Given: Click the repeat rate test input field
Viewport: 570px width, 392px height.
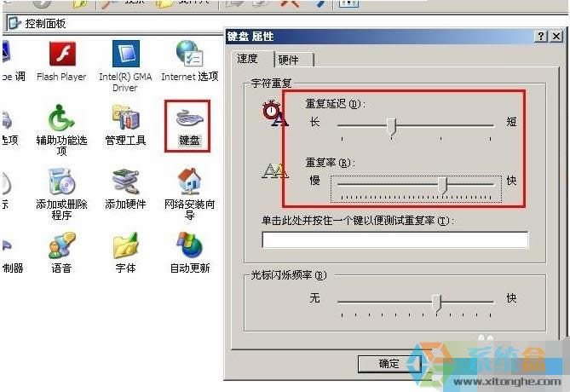Looking at the screenshot, I should pyautogui.click(x=394, y=240).
